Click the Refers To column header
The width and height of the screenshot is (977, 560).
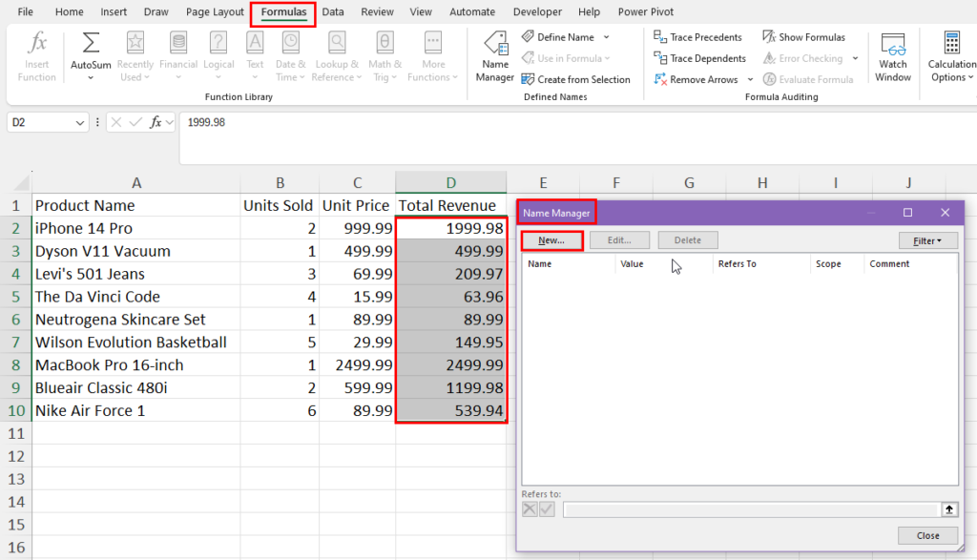tap(761, 264)
